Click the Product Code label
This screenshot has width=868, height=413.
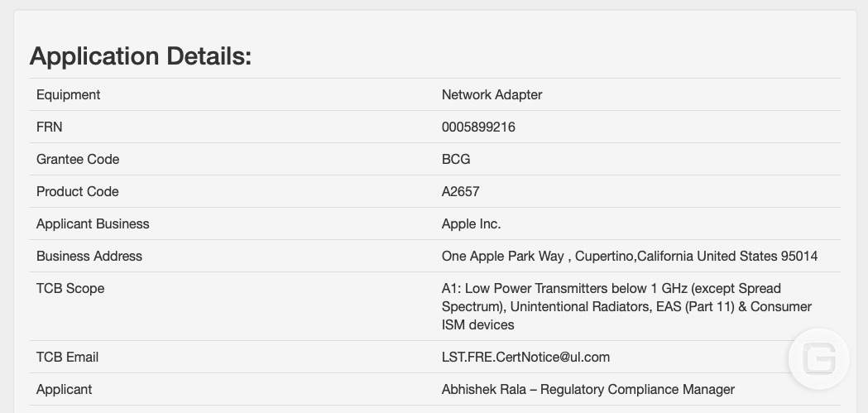(x=78, y=191)
